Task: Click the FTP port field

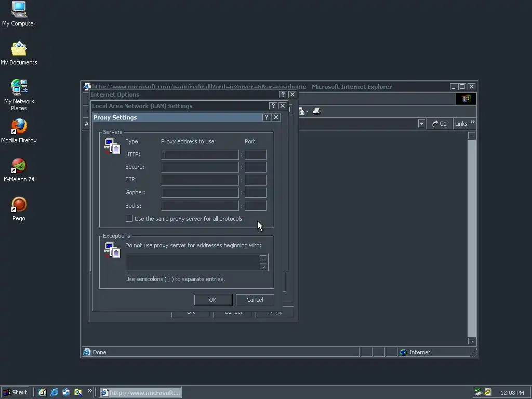Action: point(256,180)
